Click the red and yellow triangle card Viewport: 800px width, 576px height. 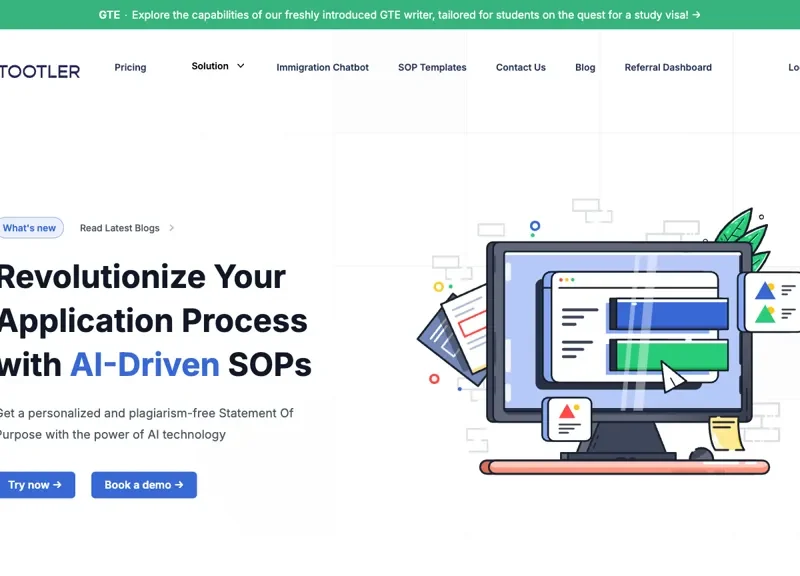click(x=568, y=417)
